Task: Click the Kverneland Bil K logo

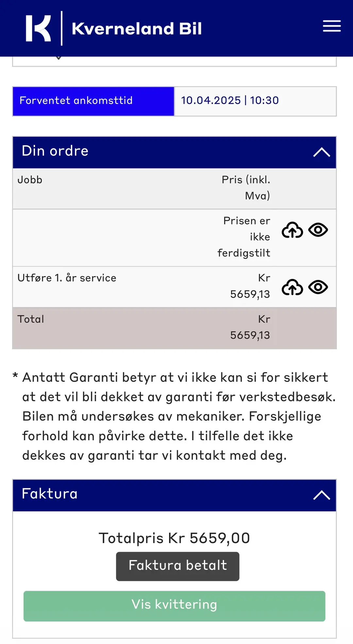Action: coord(39,28)
